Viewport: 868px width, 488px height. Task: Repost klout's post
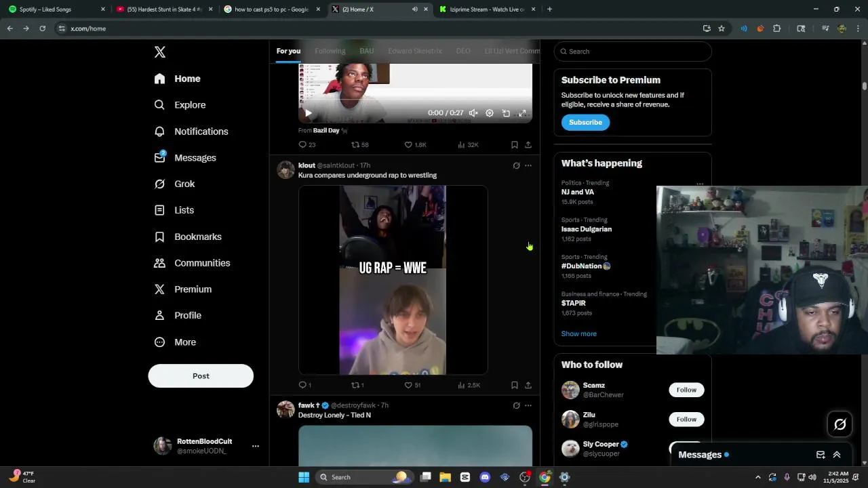(357, 385)
